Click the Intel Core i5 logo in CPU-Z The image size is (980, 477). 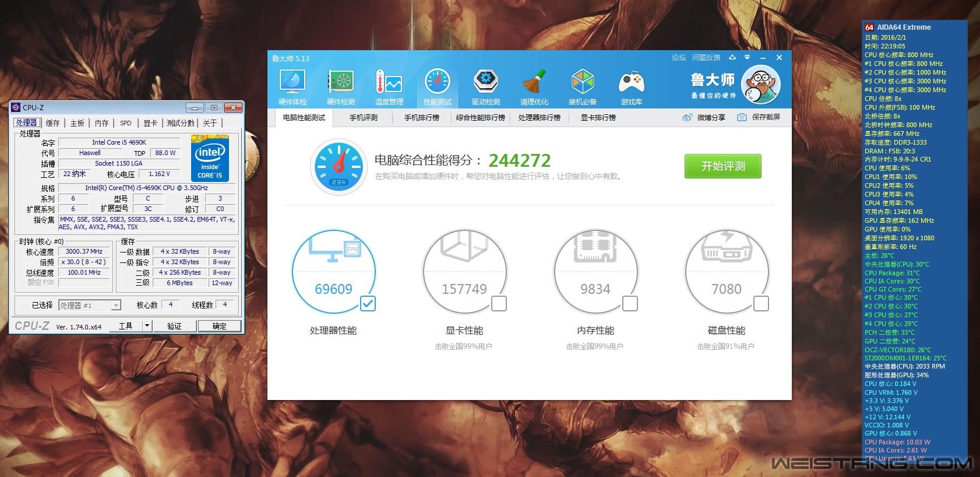pyautogui.click(x=210, y=159)
